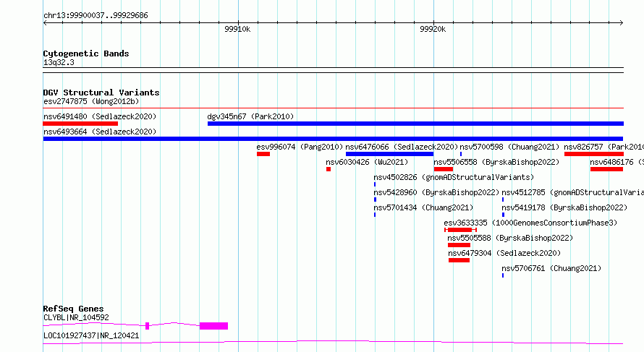
Task: Click the Cytogenetic Bands track title
Action: [x=86, y=53]
